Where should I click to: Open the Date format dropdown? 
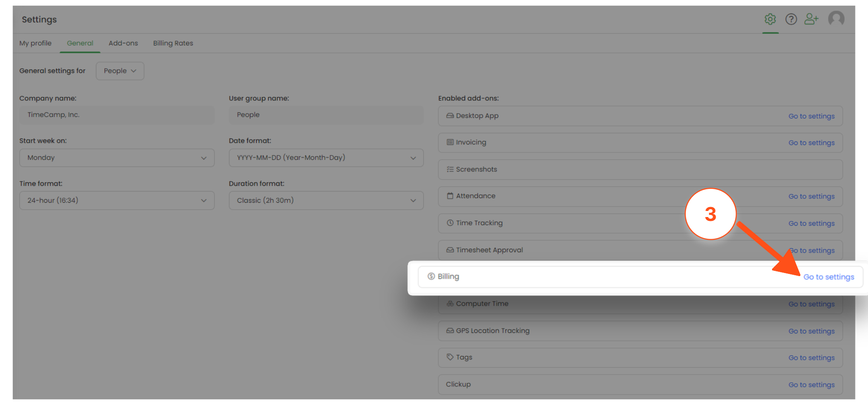point(326,158)
